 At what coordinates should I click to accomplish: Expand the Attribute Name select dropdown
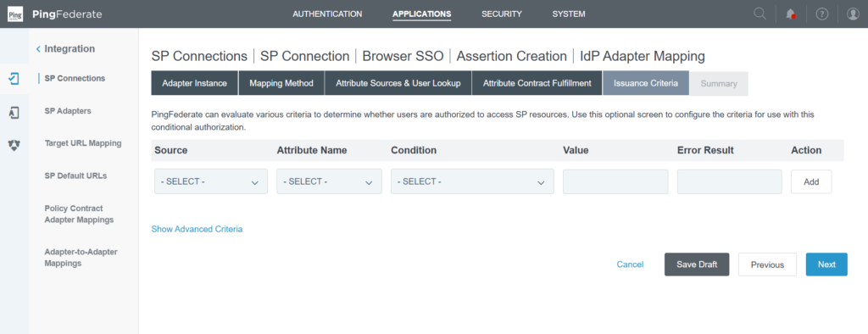(330, 181)
